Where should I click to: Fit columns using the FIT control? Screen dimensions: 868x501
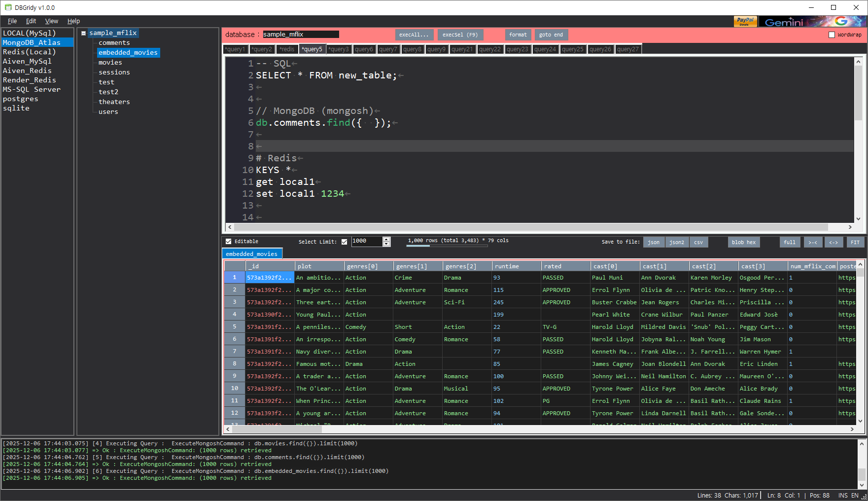coord(855,242)
